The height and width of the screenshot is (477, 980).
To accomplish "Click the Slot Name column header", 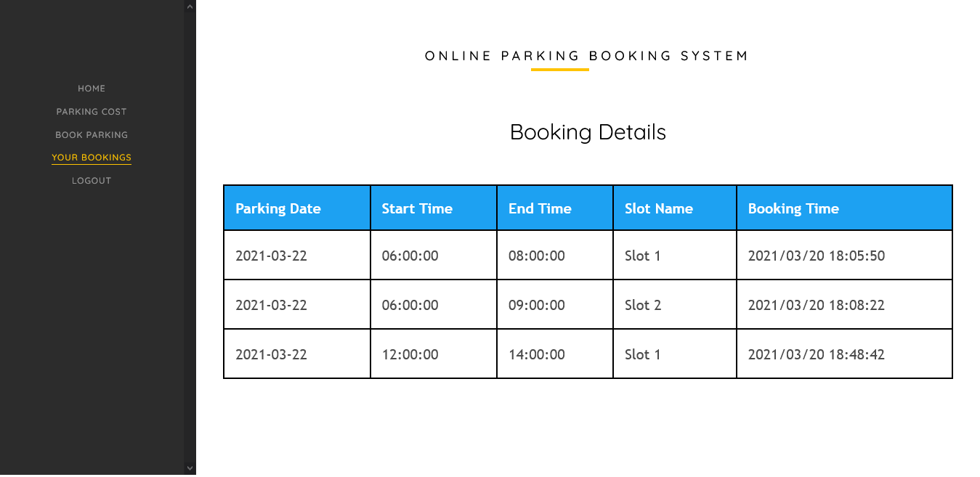I will [x=659, y=208].
